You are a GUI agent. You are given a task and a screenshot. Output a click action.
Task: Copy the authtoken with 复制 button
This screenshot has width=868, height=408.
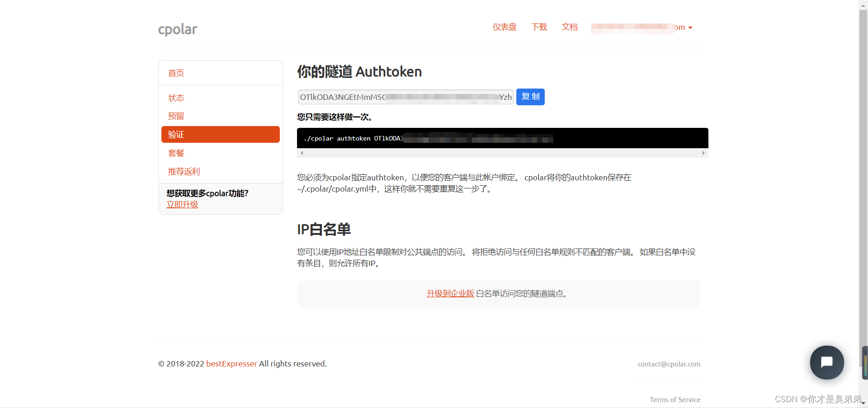(x=530, y=97)
